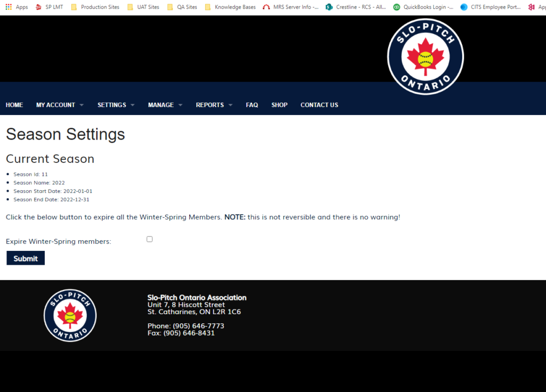Screen dimensions: 546x392
Task: Expand the My Account dropdown menu
Action: (60, 105)
